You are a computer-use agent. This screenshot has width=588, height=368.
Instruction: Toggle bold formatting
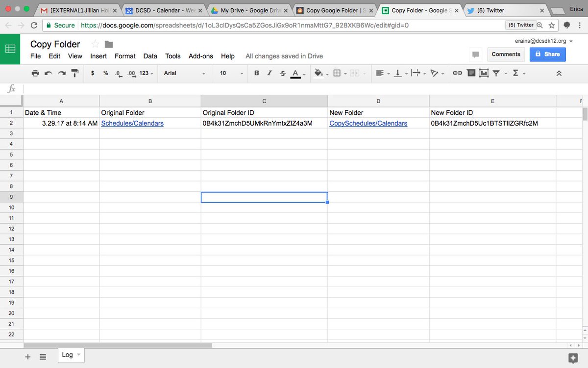click(x=257, y=73)
